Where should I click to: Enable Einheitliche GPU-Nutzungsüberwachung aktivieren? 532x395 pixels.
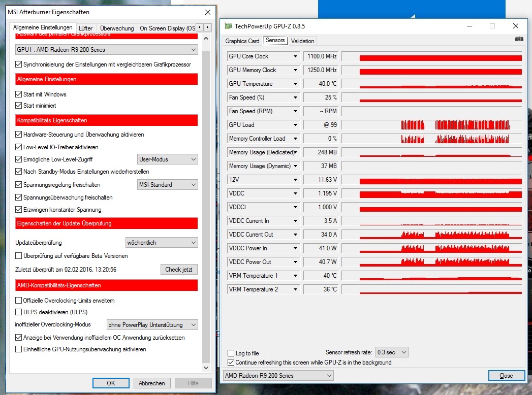(19, 349)
